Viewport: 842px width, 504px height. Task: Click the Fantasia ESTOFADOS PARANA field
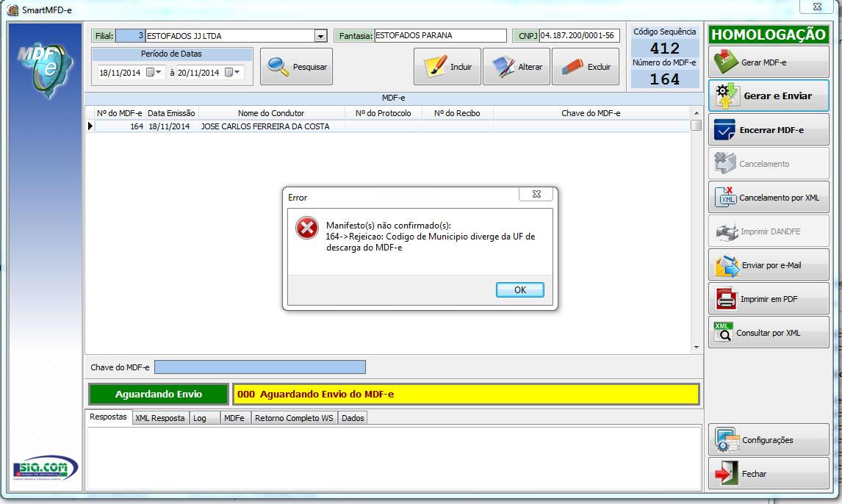440,35
